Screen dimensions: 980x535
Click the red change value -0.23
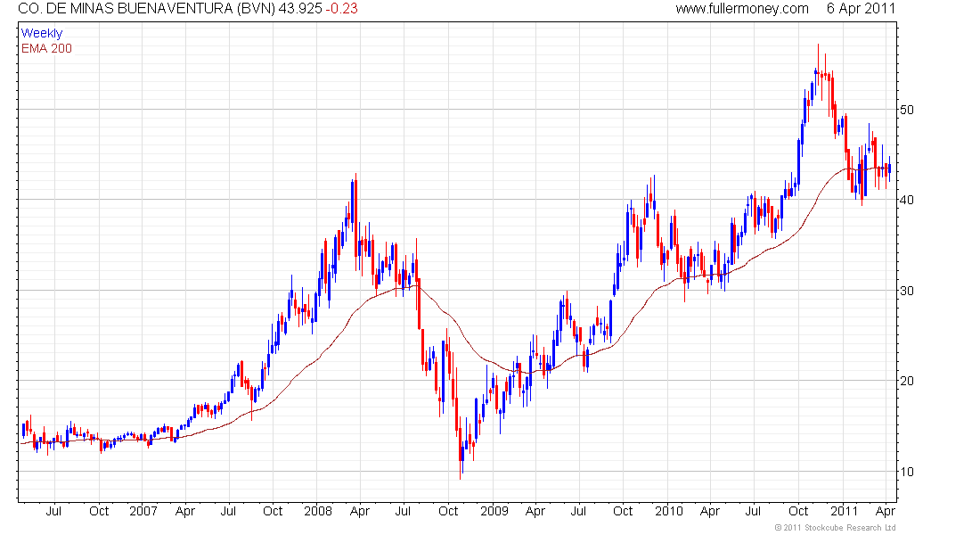point(342,9)
